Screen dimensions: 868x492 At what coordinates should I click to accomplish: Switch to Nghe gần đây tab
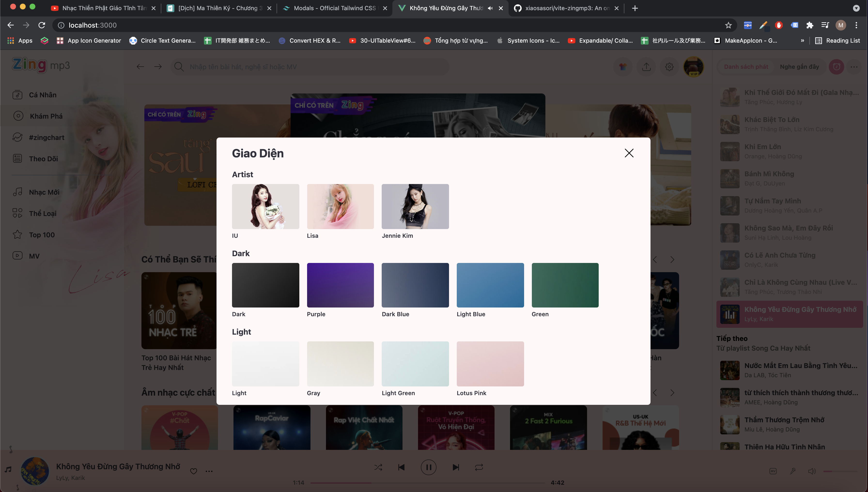799,67
